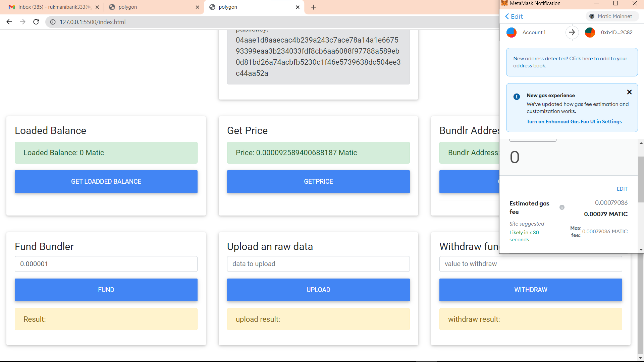Click the Account 1 avatar icon

coord(512,33)
